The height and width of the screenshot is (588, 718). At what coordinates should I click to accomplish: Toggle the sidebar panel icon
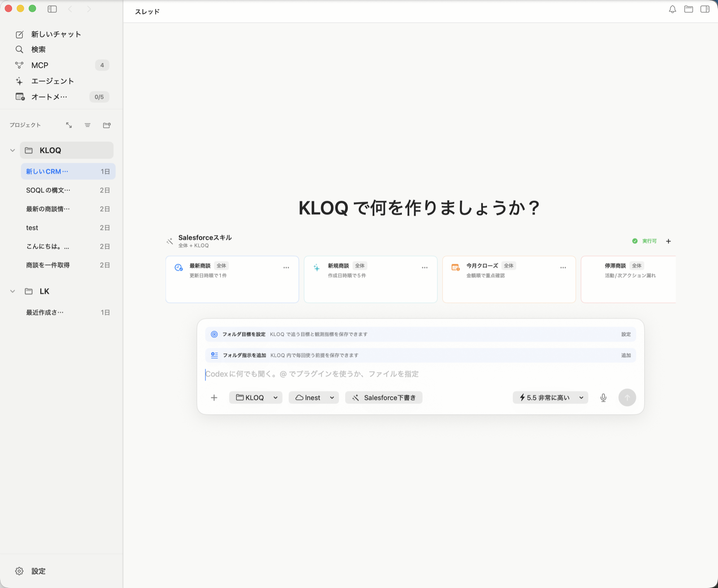click(52, 9)
